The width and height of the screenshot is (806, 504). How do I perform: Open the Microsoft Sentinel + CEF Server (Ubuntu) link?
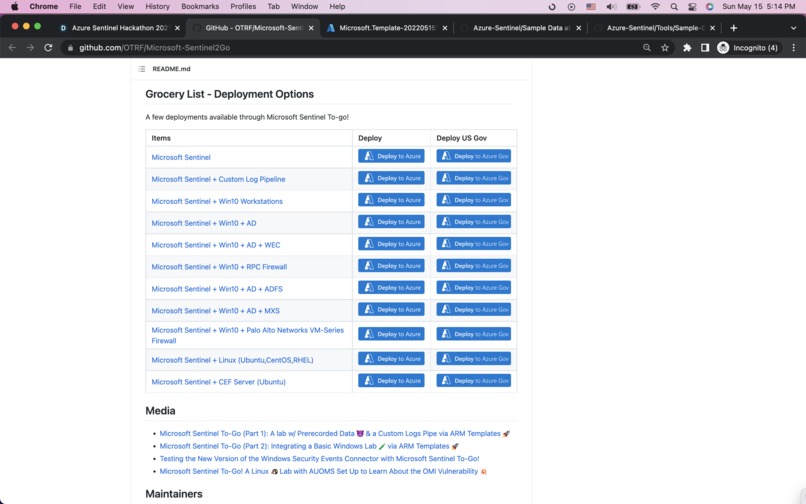(x=218, y=382)
